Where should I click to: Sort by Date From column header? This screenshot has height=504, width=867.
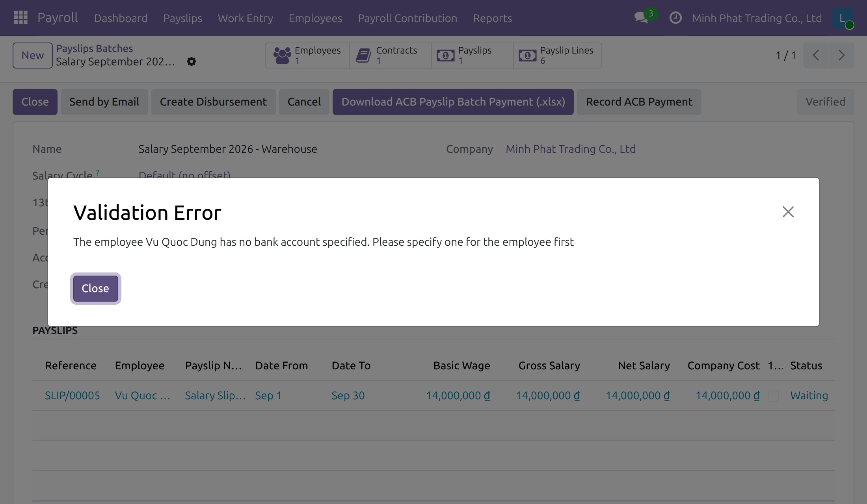pos(281,366)
